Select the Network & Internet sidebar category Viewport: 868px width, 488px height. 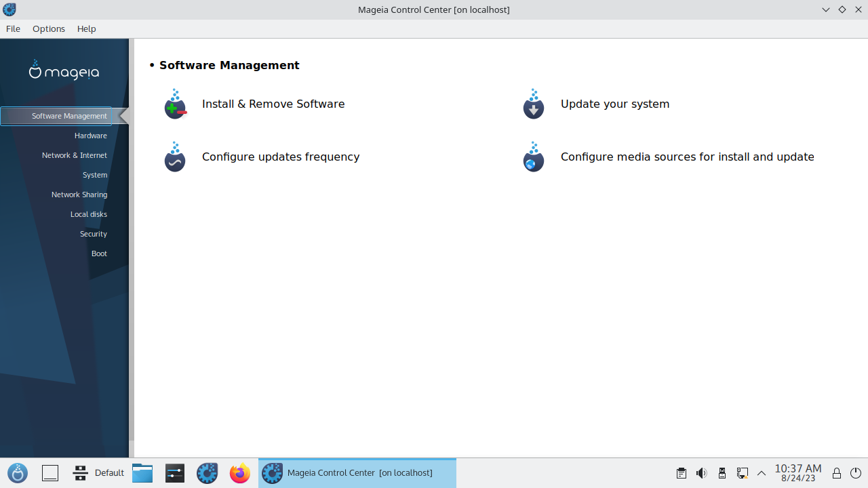[x=75, y=155]
